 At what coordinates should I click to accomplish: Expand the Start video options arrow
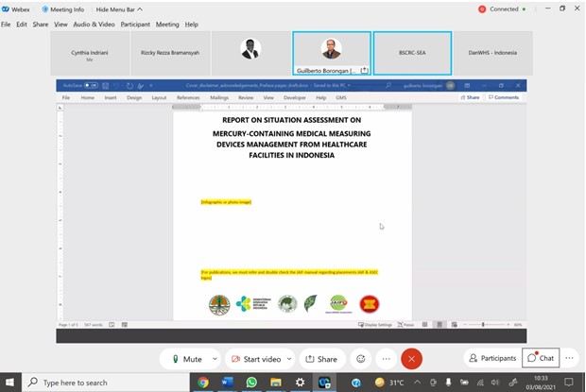(289, 359)
